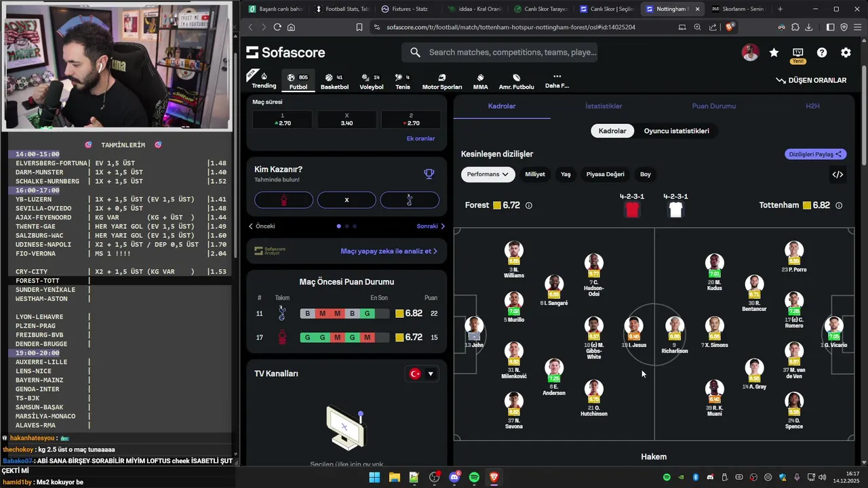Select the Piyasa Değeri lineup filter
Screen dimensions: 868x488
click(x=605, y=174)
